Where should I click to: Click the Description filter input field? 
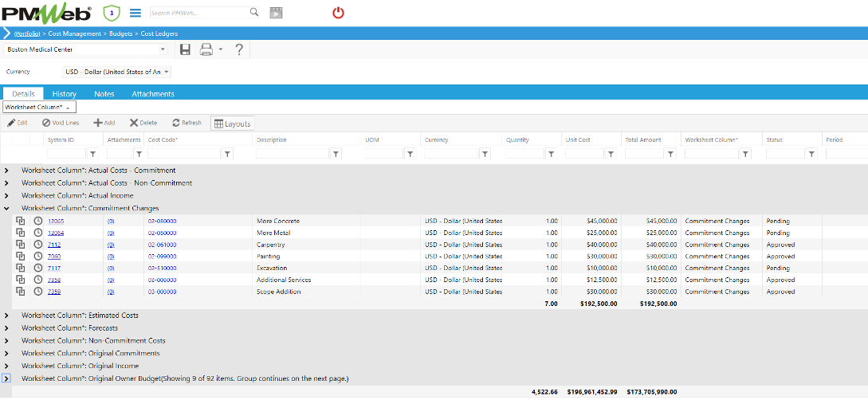293,154
